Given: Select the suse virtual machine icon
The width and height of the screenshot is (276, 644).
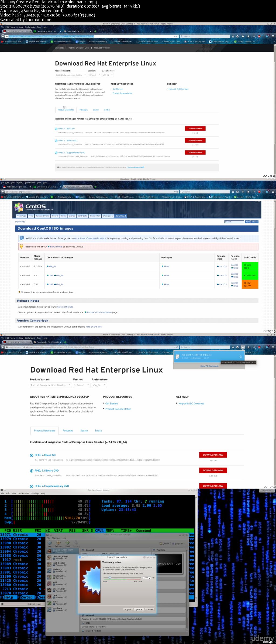Looking at the screenshot, I should tap(49, 603).
